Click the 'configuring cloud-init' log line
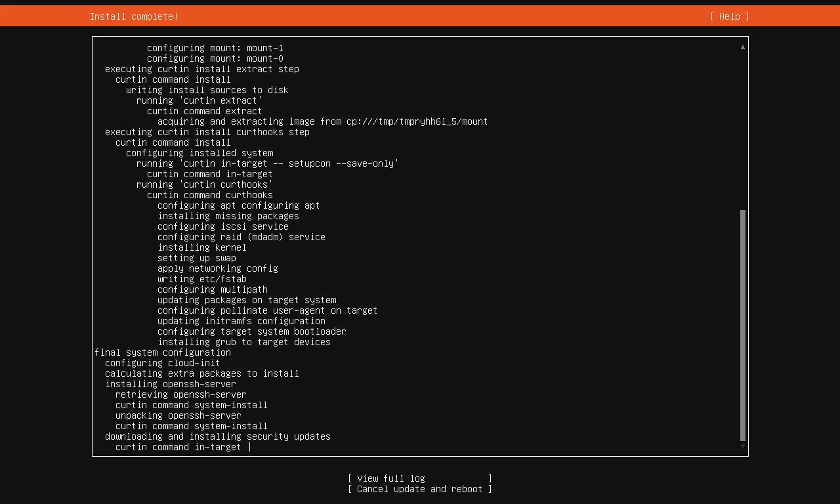The width and height of the screenshot is (840, 504). pos(163,363)
